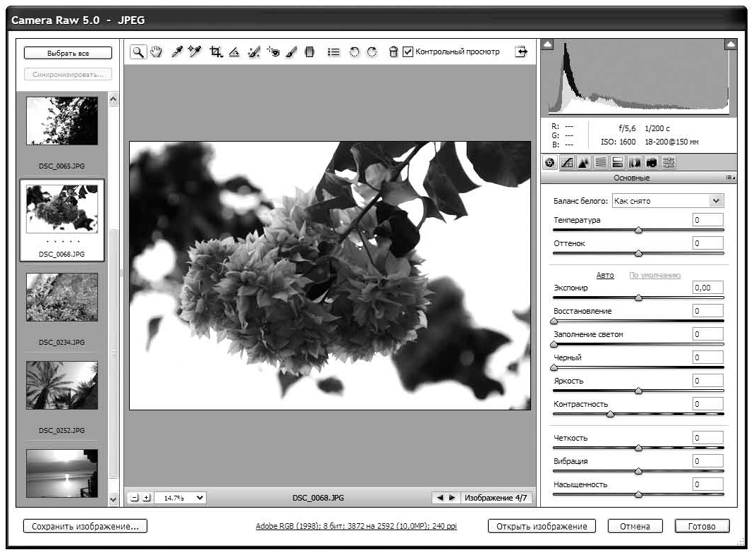
Task: Select the Hand tool
Action: coord(157,51)
